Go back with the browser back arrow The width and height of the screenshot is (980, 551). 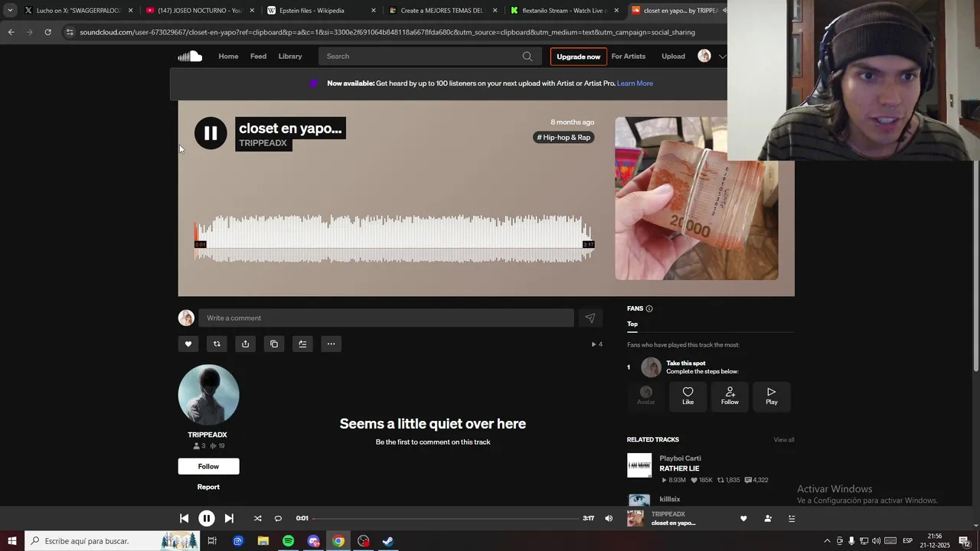click(x=11, y=32)
